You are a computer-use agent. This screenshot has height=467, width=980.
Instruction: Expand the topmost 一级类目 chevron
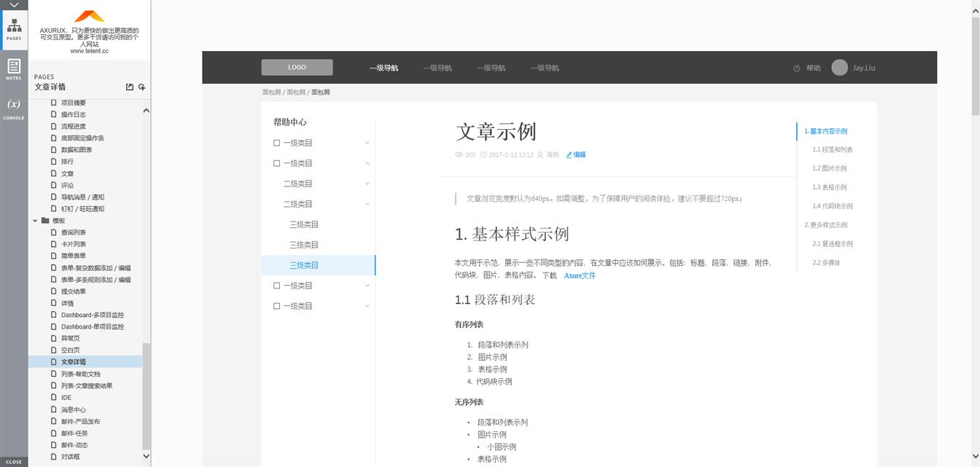tap(367, 143)
